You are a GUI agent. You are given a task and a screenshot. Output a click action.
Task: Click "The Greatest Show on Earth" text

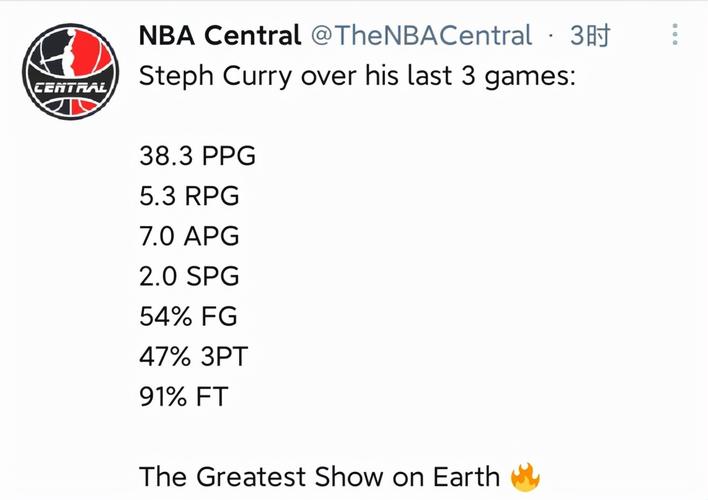pyautogui.click(x=319, y=476)
